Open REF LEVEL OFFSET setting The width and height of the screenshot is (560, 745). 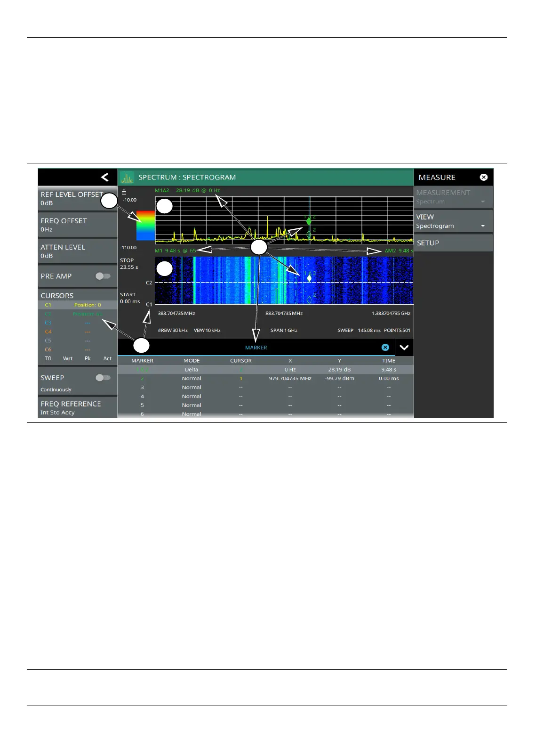pos(77,198)
